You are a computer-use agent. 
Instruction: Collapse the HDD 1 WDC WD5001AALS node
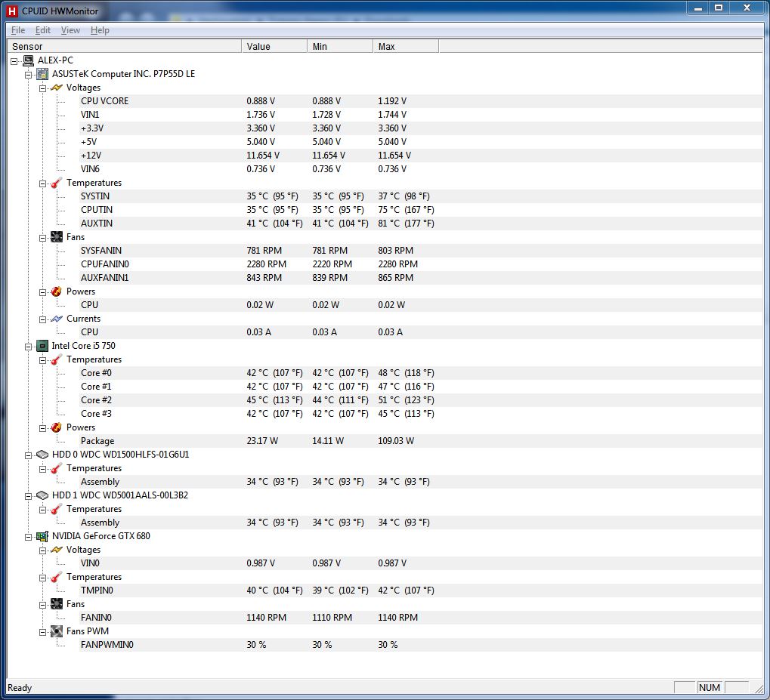29,496
